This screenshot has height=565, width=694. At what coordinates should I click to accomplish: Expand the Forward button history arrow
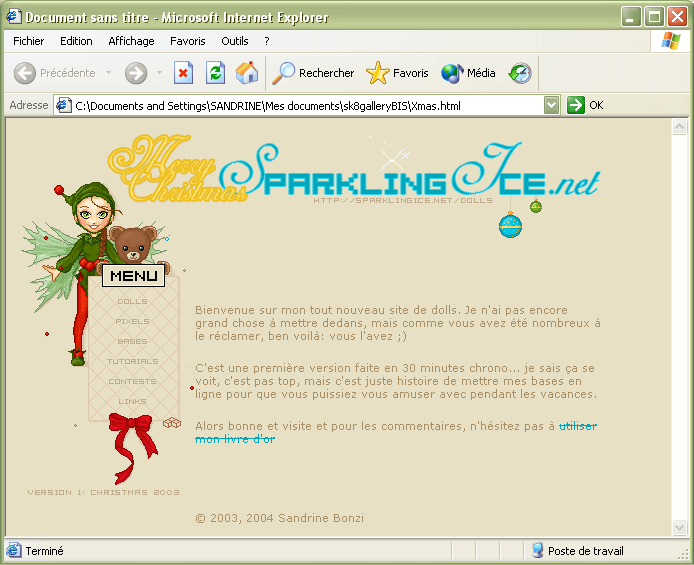pos(158,73)
